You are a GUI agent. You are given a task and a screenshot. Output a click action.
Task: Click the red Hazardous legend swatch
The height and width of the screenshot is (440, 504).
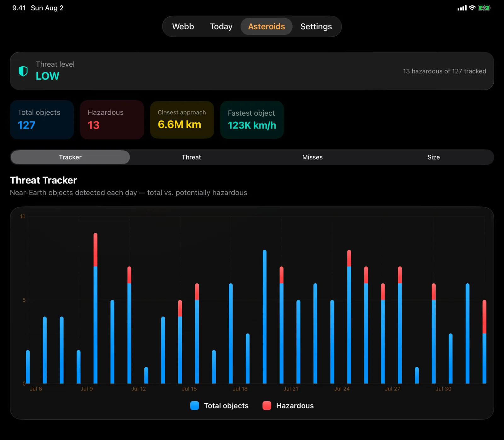pyautogui.click(x=267, y=406)
